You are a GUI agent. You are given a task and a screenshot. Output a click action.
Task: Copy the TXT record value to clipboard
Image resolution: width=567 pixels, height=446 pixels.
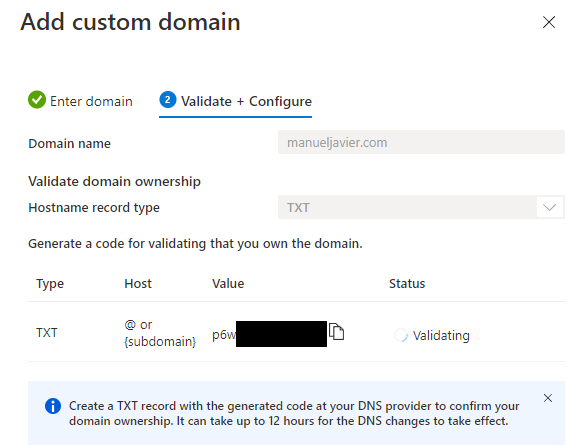[336, 331]
